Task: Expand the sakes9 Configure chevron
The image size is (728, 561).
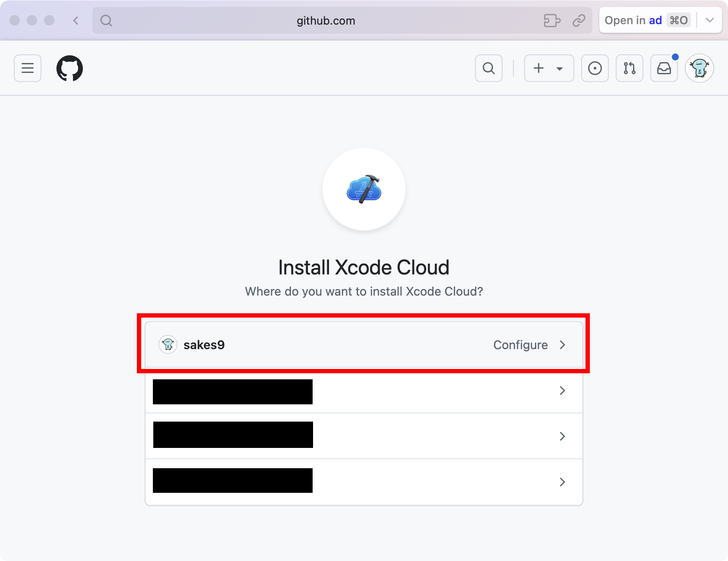Action: [563, 345]
